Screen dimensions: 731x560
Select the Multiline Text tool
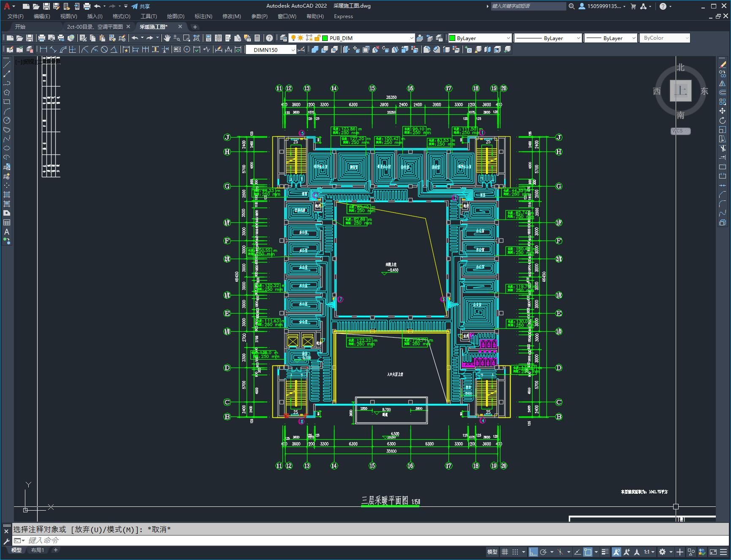coord(7,232)
